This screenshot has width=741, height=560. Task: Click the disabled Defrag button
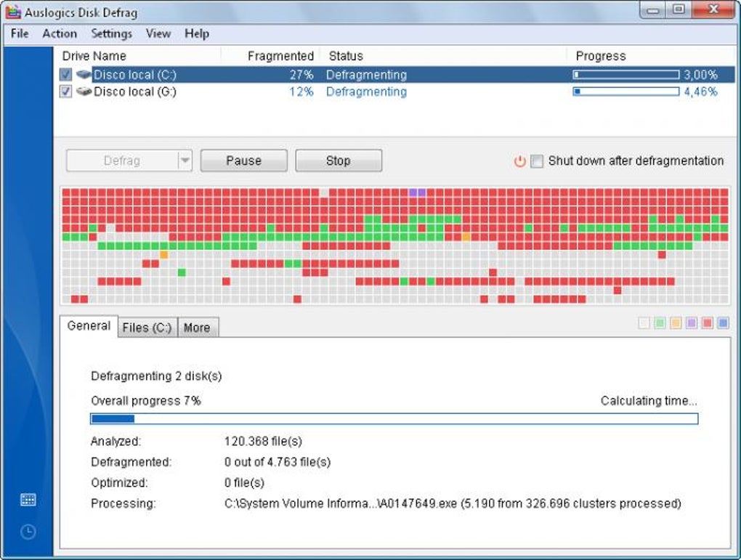click(122, 161)
